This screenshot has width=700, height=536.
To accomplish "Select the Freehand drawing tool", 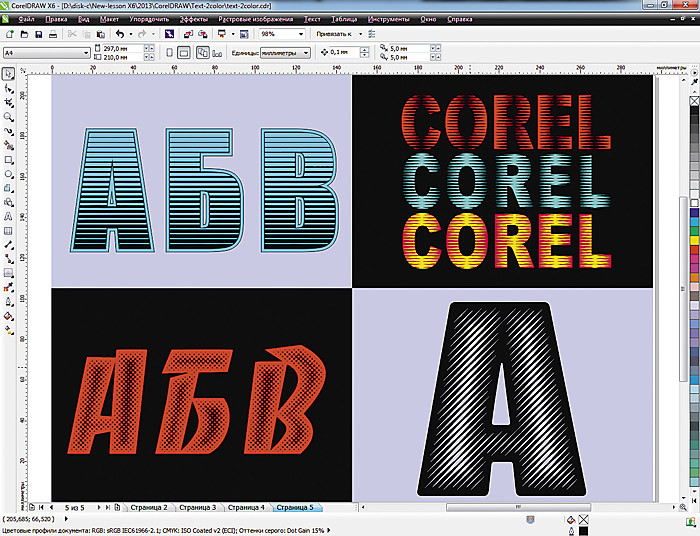I will pyautogui.click(x=8, y=132).
